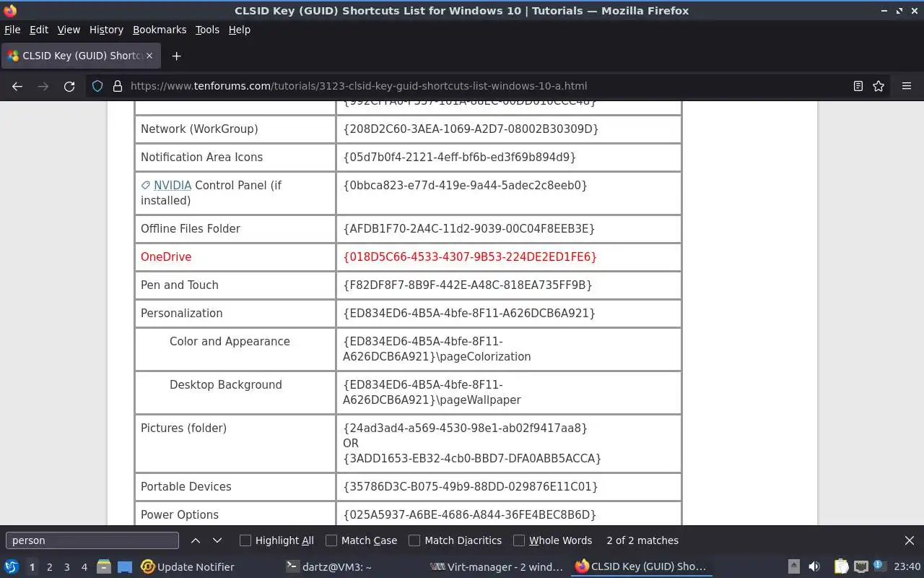The image size is (924, 578).
Task: Click the Network (WorkGroup) row label
Action: (199, 129)
